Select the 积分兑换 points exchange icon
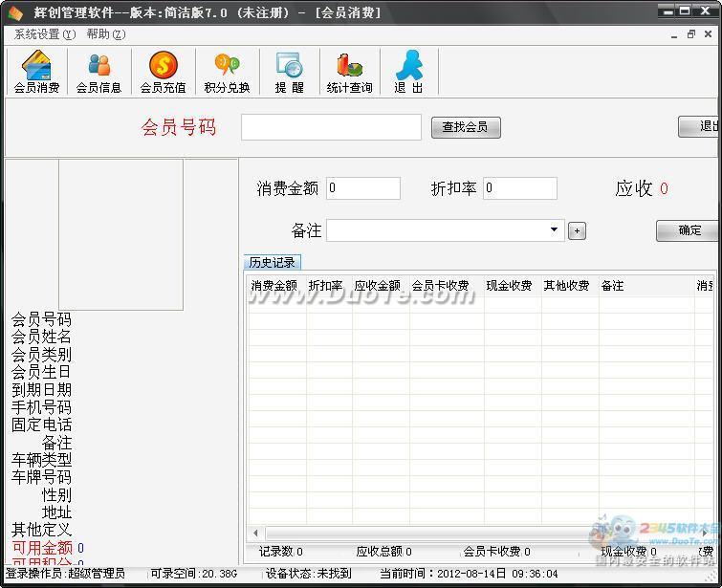This screenshot has height=588, width=722. [x=227, y=72]
